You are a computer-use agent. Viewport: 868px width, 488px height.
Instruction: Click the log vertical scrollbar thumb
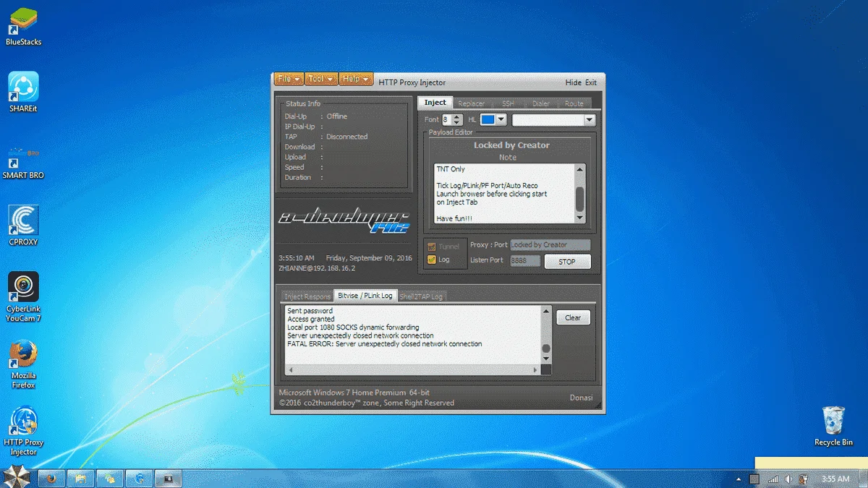546,349
